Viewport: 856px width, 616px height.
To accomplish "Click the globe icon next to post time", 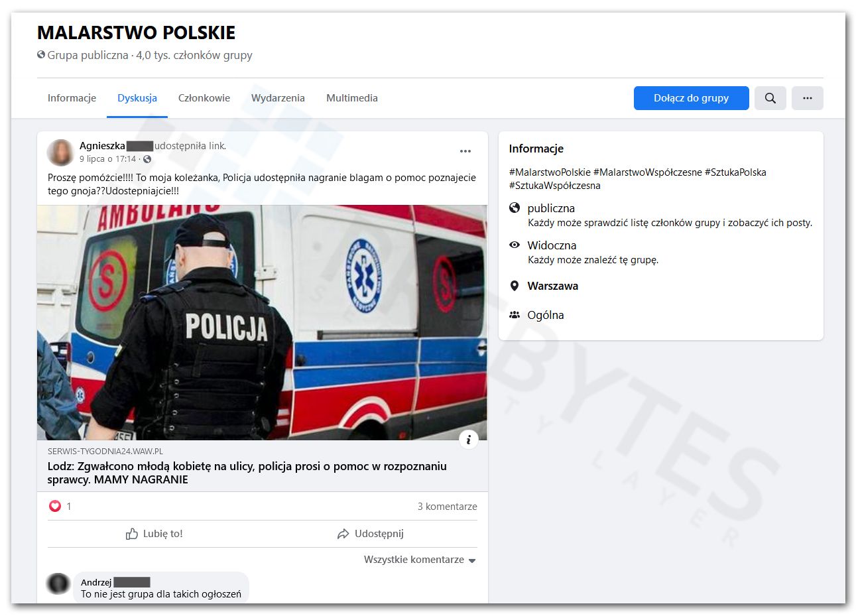I will coord(147,159).
